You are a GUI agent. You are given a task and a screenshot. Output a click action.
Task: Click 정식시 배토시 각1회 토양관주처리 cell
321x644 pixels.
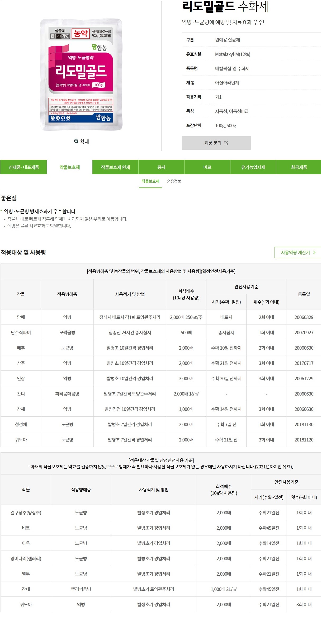(130, 317)
